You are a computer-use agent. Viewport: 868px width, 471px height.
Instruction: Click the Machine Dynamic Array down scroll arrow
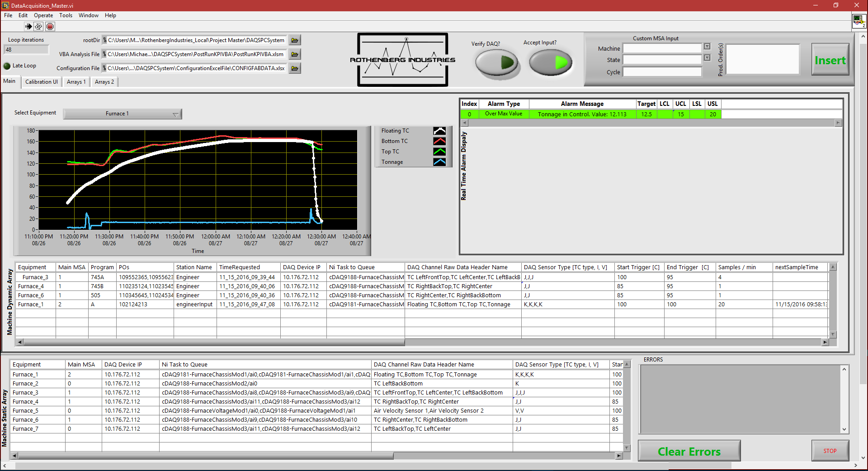click(833, 334)
